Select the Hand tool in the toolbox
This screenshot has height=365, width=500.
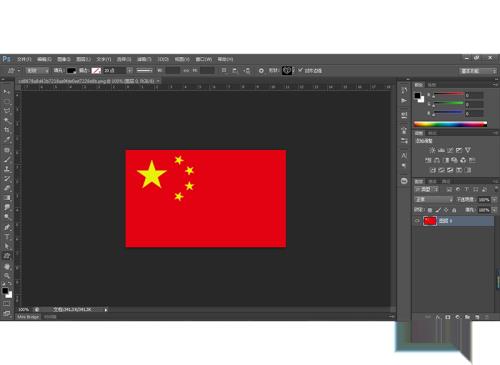click(7, 266)
